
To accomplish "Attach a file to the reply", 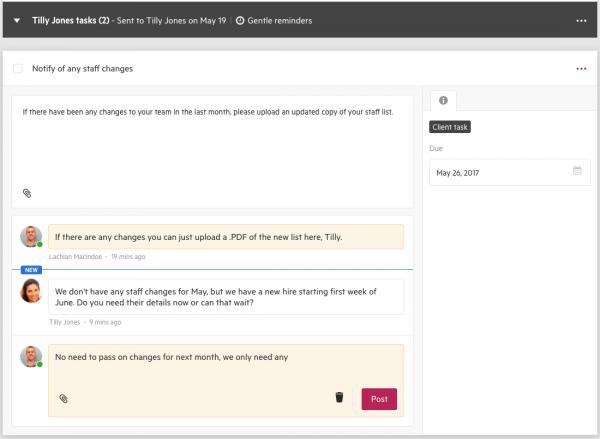I will point(64,399).
